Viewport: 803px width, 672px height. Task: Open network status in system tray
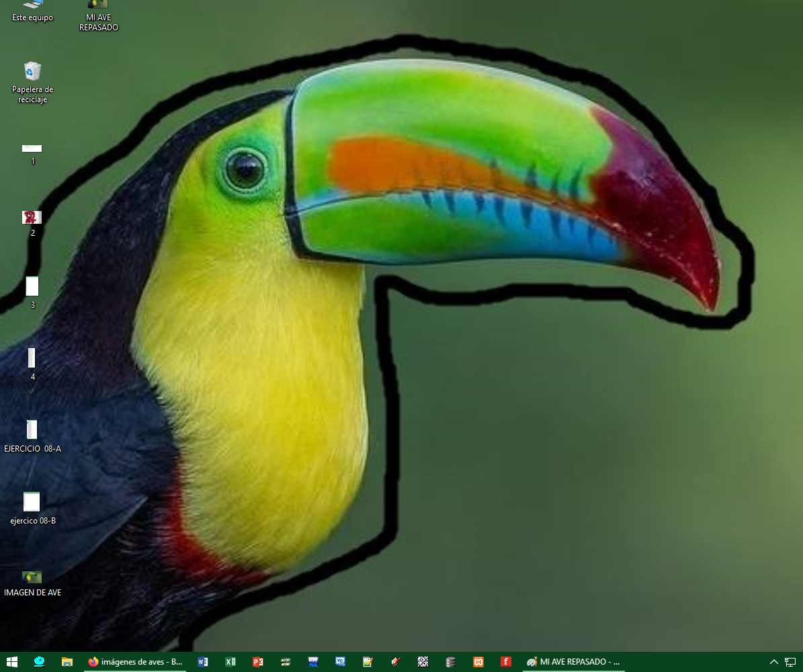pos(790,662)
